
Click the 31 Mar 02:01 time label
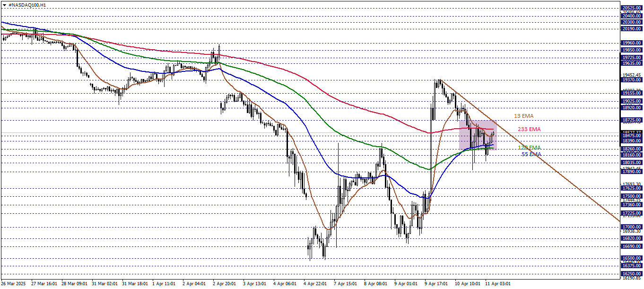coord(104,284)
